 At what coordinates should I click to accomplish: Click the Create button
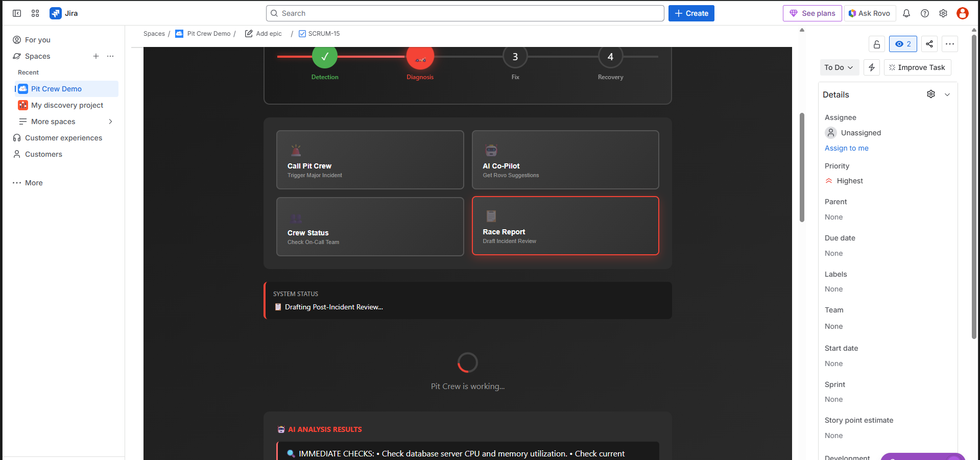click(691, 13)
